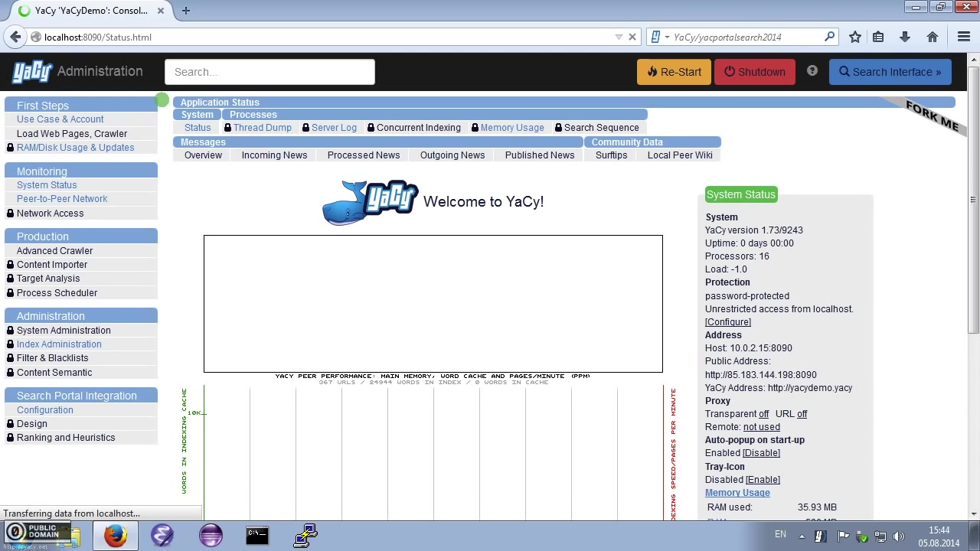980x551 pixels.
Task: Open Filter & Blacklists page
Action: click(x=52, y=358)
